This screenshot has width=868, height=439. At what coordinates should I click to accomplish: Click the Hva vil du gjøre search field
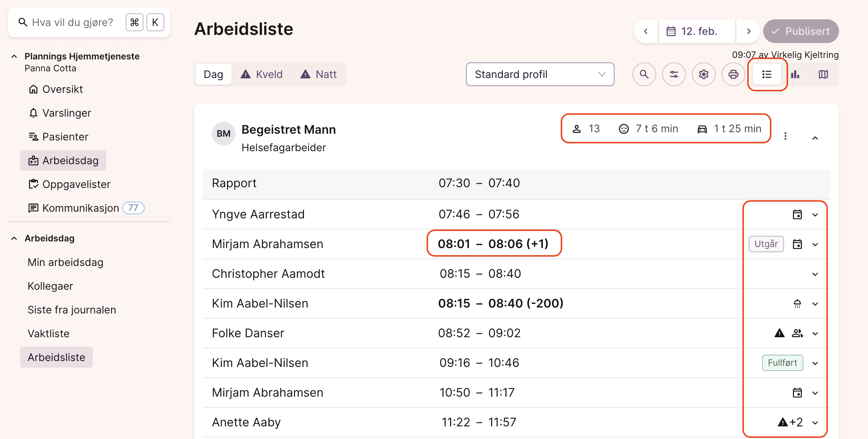click(x=72, y=22)
